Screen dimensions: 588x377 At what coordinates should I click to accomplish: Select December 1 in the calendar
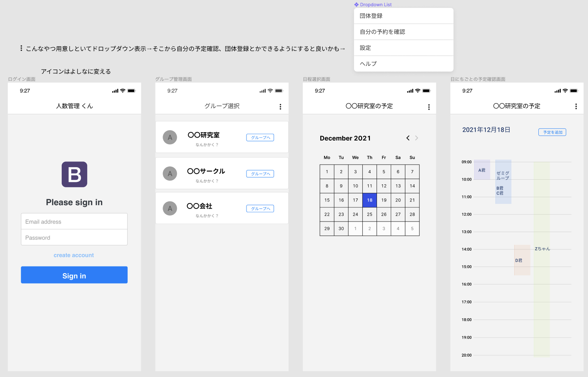point(327,172)
